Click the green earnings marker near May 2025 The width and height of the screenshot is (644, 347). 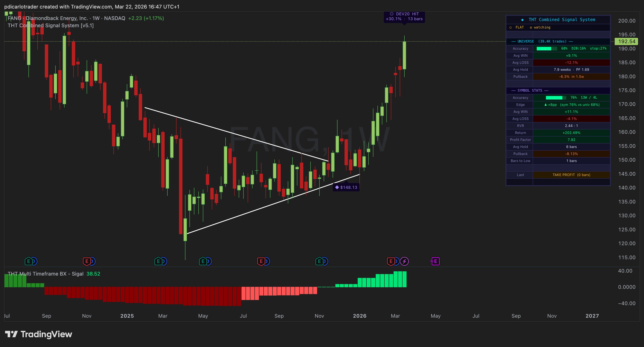pos(203,262)
